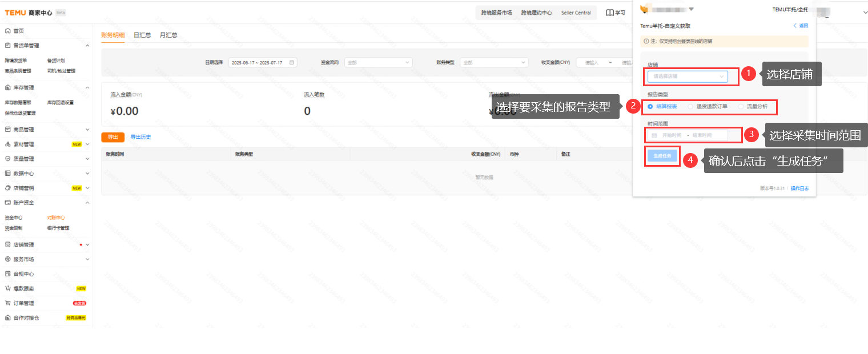
Task: Open 跨境发货单 in sidebar
Action: click(16, 61)
